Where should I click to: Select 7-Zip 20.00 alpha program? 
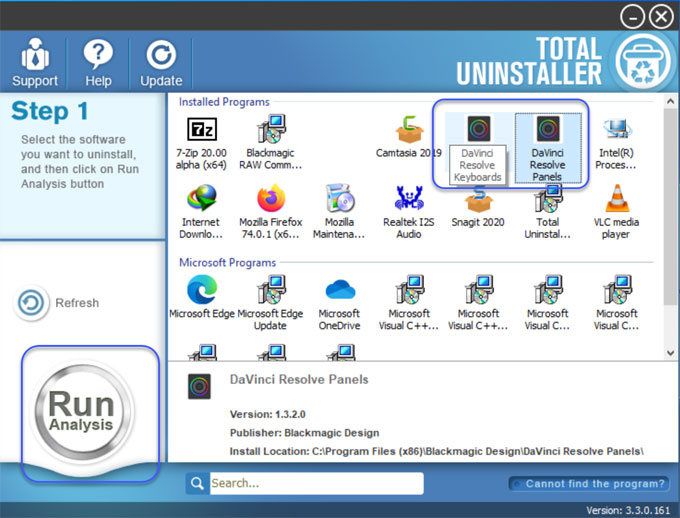[x=201, y=143]
